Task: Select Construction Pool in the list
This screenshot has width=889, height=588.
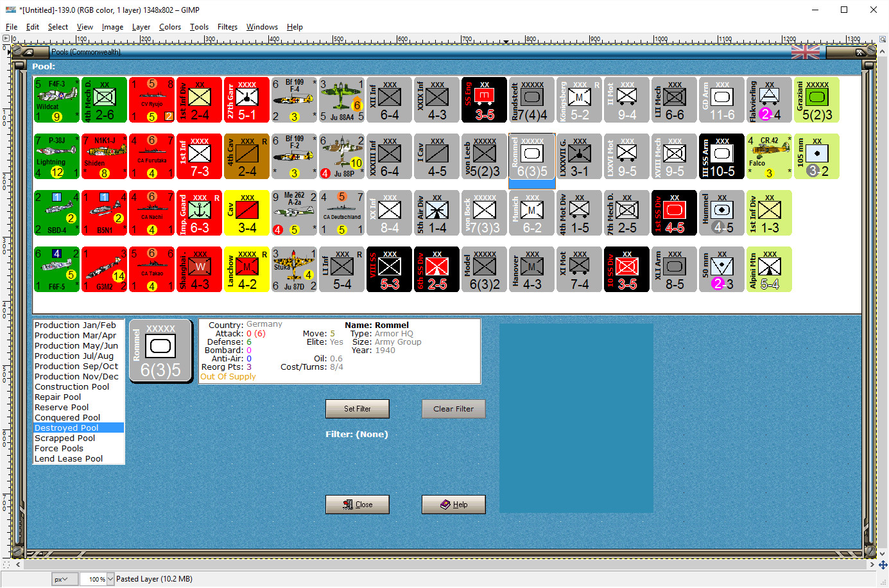Action: 72,387
